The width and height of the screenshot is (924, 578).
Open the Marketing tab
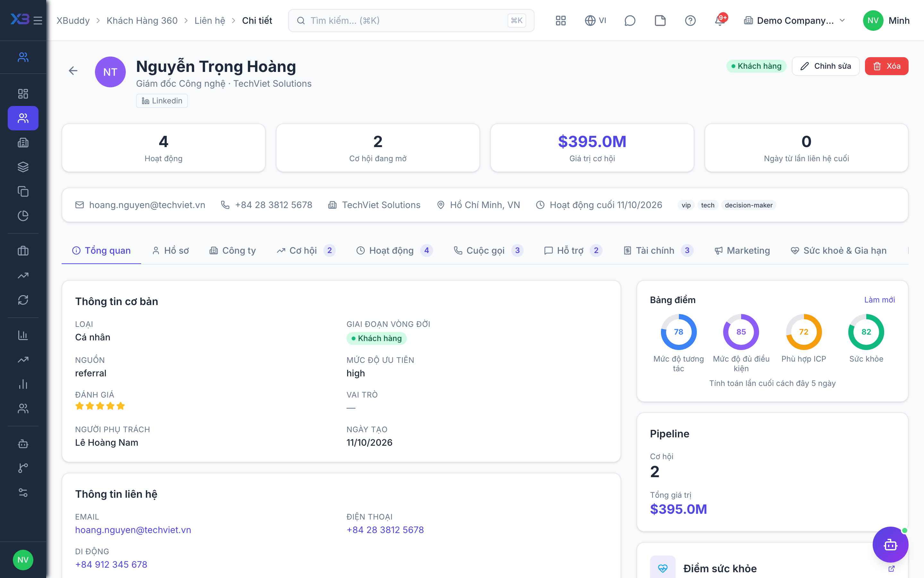click(742, 250)
